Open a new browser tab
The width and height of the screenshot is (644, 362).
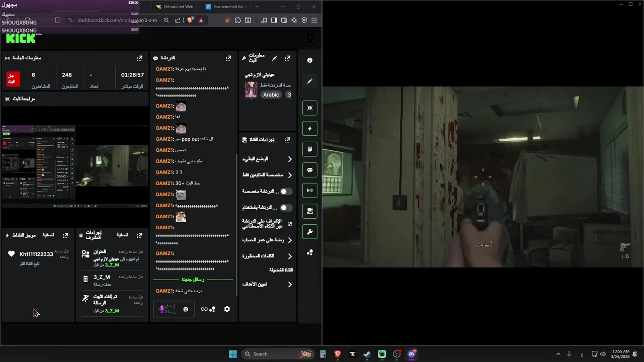(x=257, y=7)
